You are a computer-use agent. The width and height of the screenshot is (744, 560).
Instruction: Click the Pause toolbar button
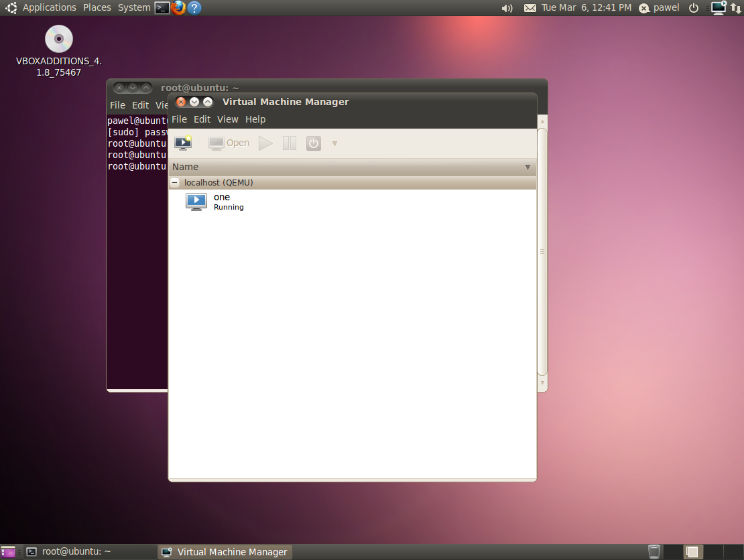click(x=290, y=143)
